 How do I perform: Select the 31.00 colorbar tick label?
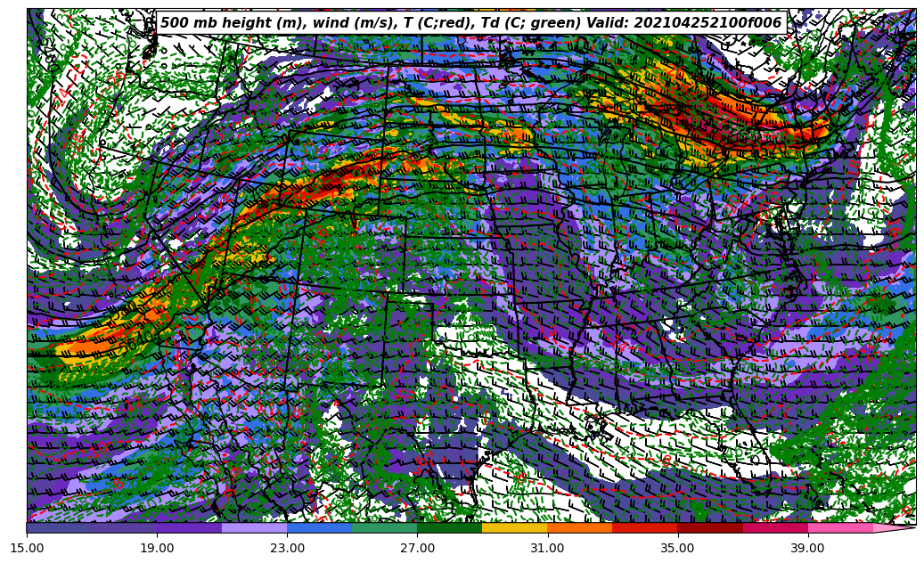547,548
